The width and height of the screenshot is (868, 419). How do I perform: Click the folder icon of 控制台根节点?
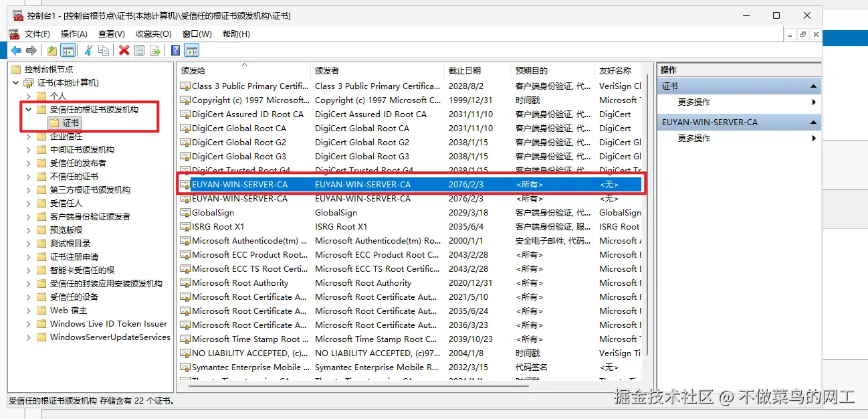pyautogui.click(x=16, y=69)
